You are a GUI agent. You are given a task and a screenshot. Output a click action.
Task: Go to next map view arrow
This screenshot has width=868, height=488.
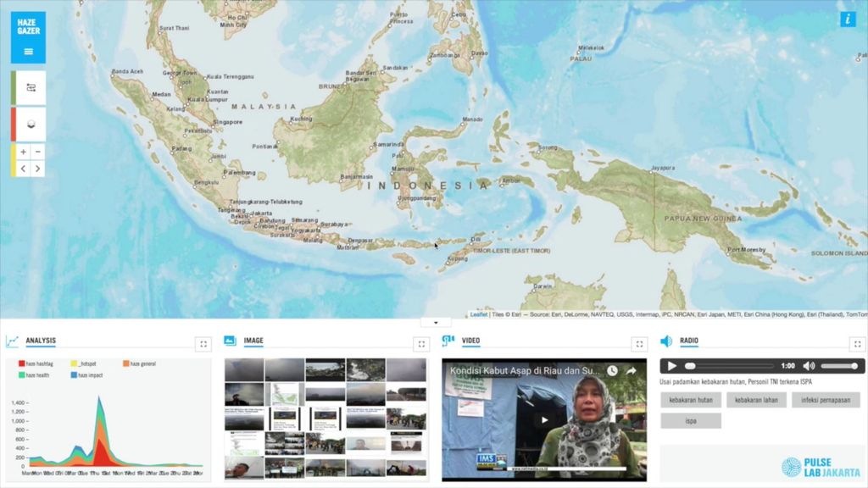[x=37, y=169]
